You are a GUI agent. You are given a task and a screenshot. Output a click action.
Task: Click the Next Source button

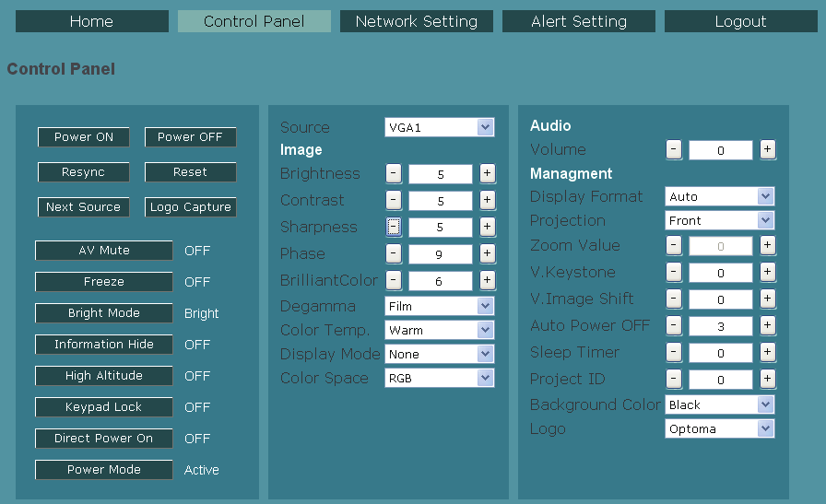pos(84,207)
